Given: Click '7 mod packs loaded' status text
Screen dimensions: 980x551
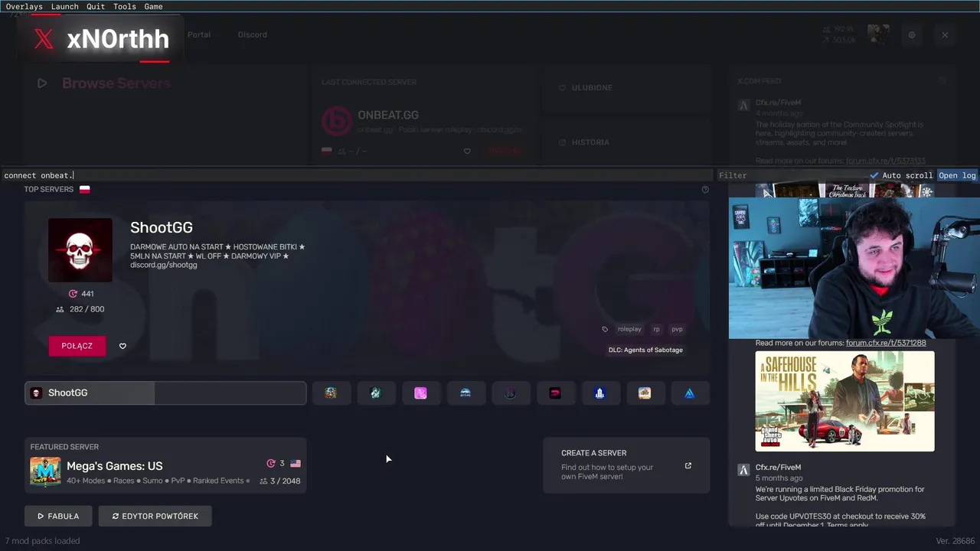Looking at the screenshot, I should tap(42, 541).
